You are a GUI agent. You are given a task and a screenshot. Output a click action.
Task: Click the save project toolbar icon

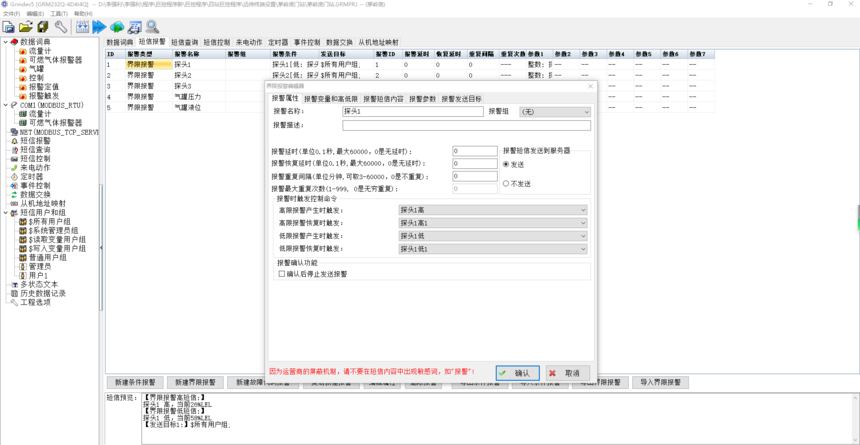pos(43,26)
